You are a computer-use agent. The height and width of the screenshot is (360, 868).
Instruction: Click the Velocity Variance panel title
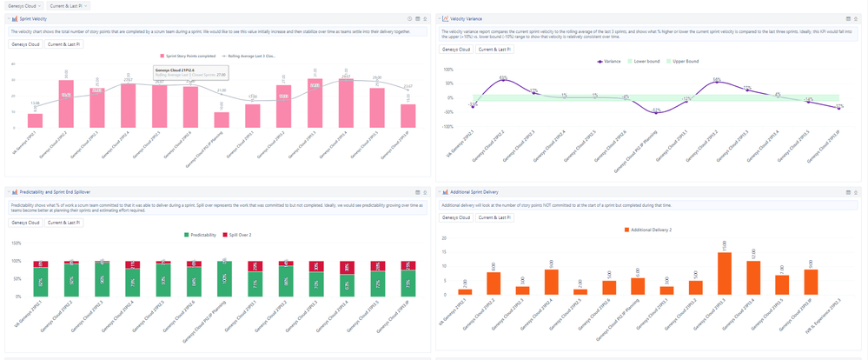click(466, 18)
